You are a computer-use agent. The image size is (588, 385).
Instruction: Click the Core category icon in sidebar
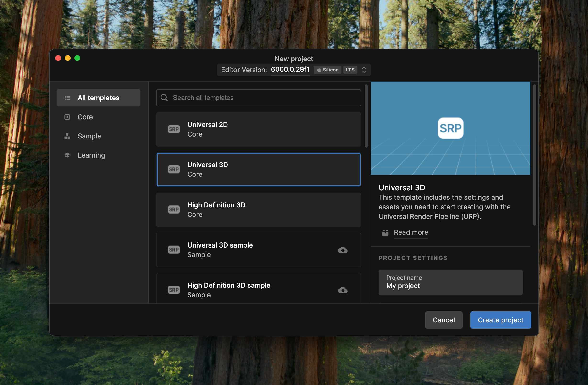(x=67, y=117)
